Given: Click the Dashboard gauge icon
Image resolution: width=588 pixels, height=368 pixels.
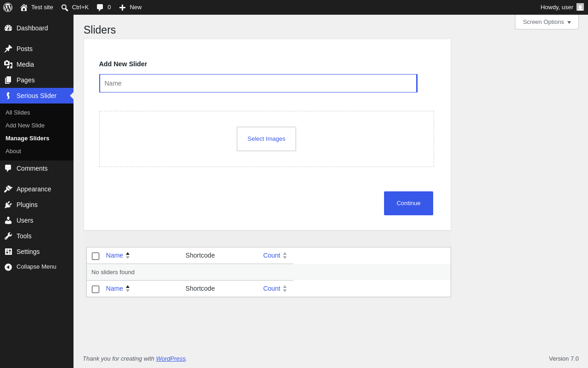Looking at the screenshot, I should coord(8,28).
